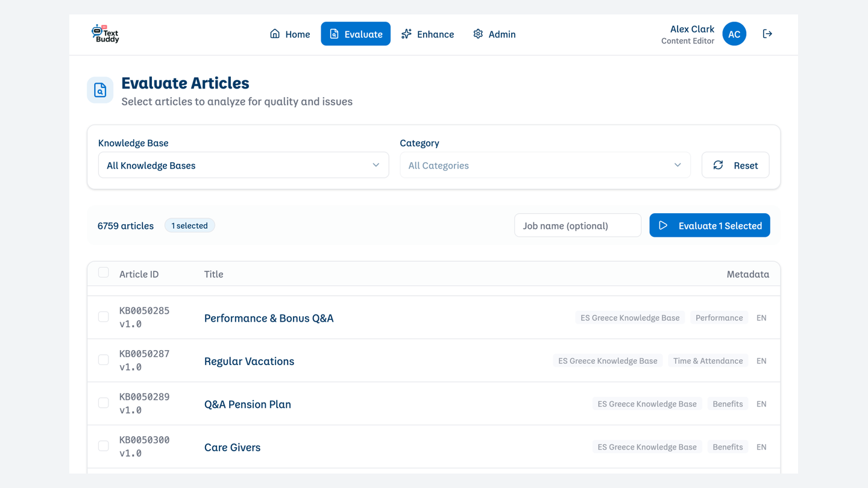Click the Care Givers title
Image resolution: width=868 pixels, height=488 pixels.
click(232, 447)
